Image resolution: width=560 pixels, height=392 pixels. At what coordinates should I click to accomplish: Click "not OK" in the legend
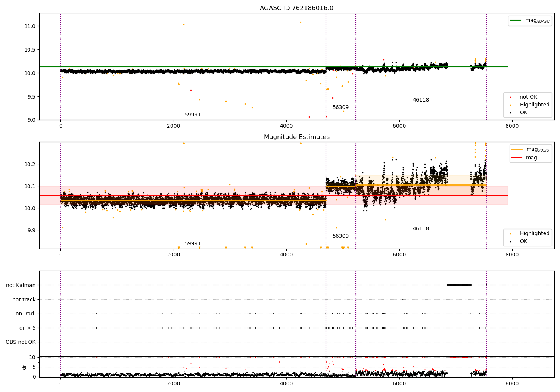tap(528, 97)
